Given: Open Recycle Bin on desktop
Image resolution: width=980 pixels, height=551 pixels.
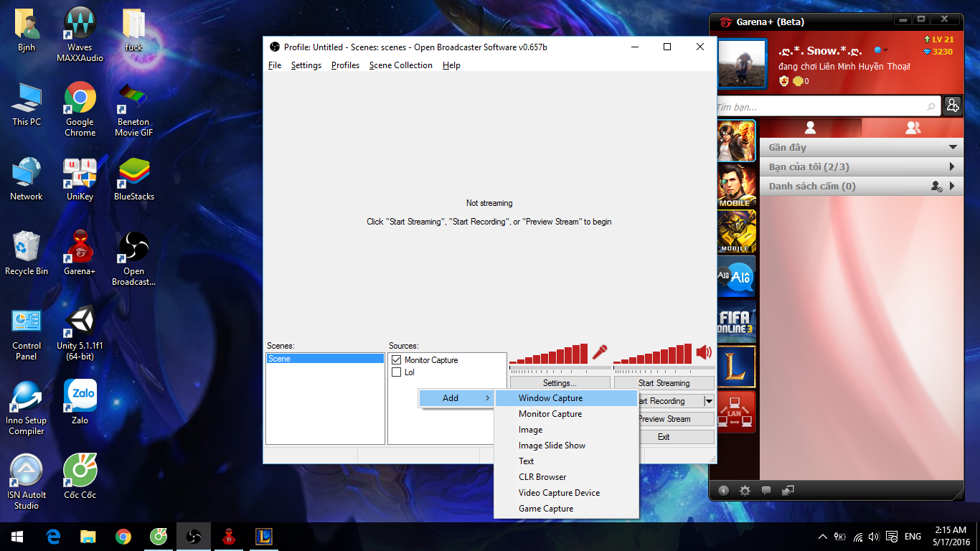Looking at the screenshot, I should tap(27, 254).
